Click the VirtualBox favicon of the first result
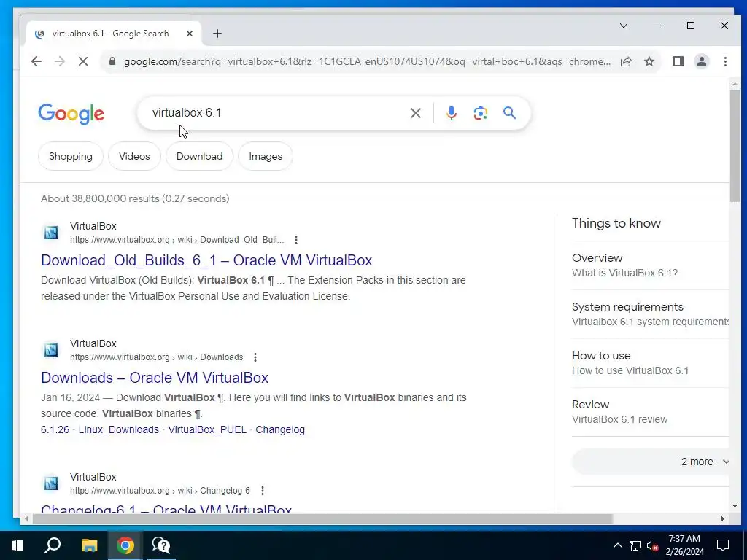The image size is (747, 560). tap(51, 233)
